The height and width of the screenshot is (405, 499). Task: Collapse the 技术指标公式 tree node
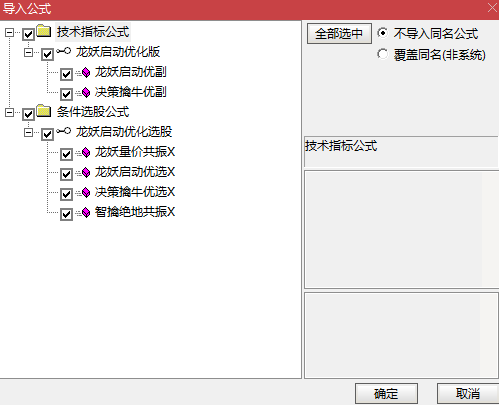pyautogui.click(x=9, y=33)
